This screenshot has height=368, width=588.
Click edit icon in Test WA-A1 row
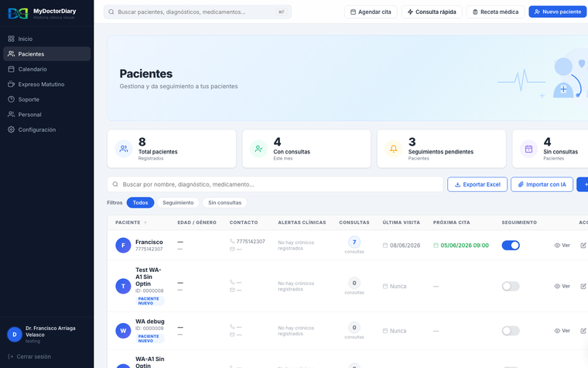pos(583,286)
